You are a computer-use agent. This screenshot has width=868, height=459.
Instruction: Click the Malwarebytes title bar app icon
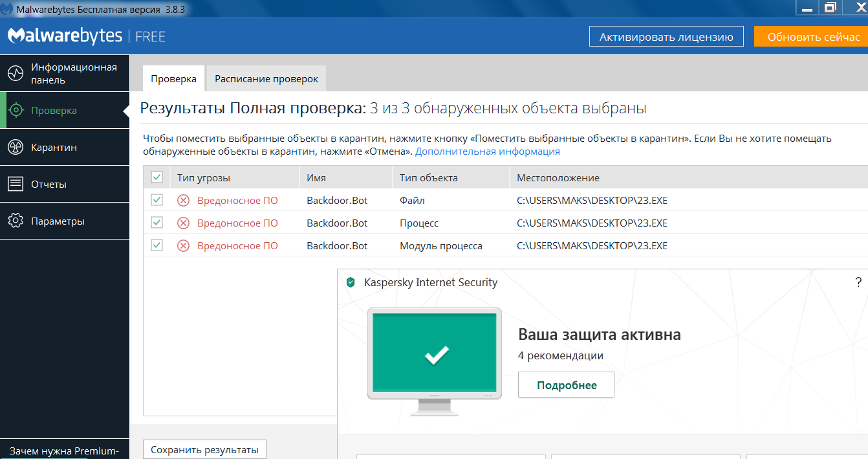pyautogui.click(x=6, y=8)
